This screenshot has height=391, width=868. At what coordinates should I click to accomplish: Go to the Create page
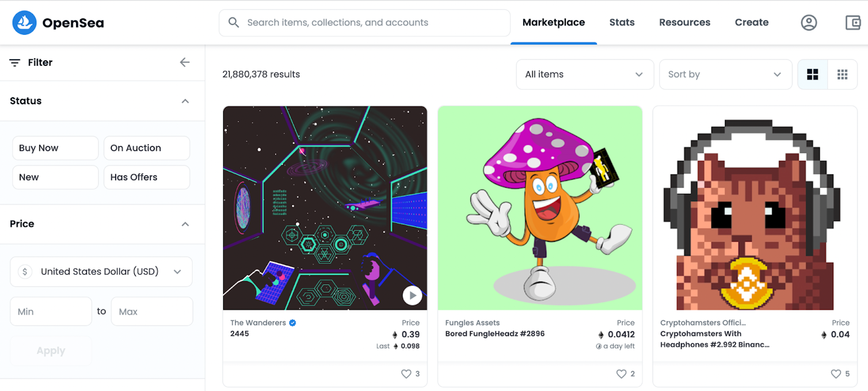tap(751, 23)
